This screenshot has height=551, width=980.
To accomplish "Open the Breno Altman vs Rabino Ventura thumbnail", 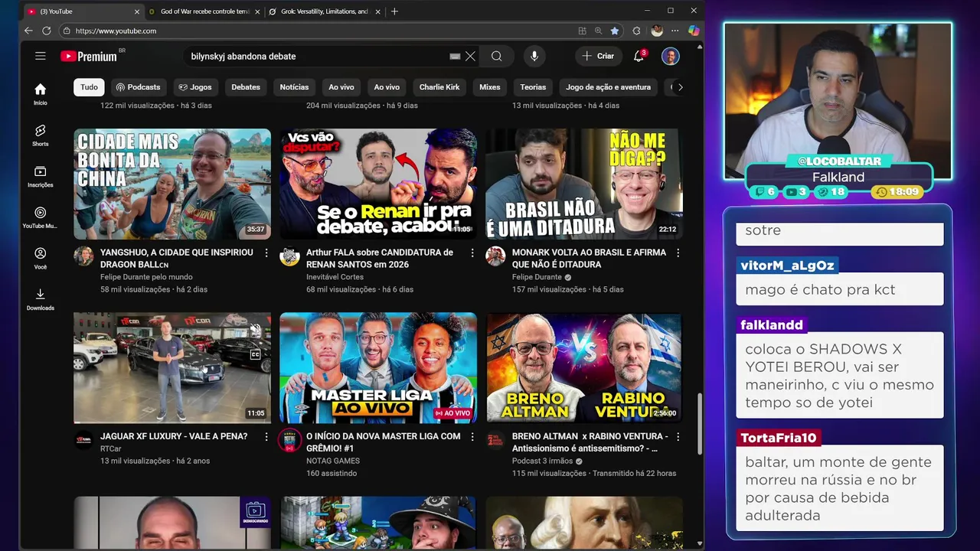I will point(584,367).
